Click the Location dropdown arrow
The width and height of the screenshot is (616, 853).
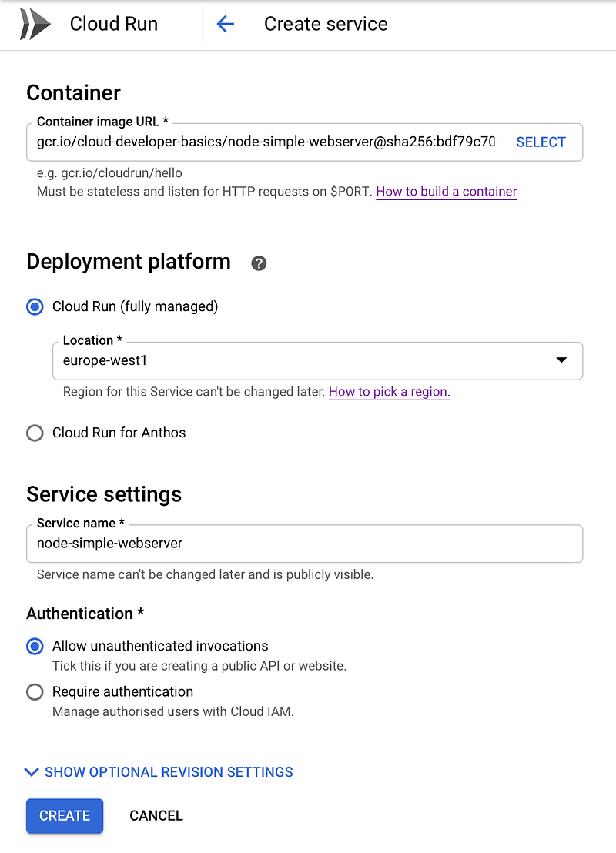click(x=561, y=360)
